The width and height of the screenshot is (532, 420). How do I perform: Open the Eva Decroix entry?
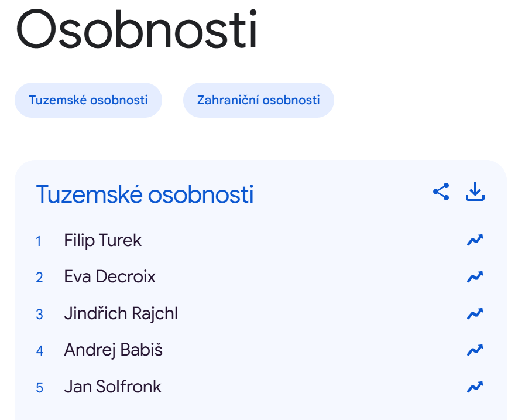(109, 276)
